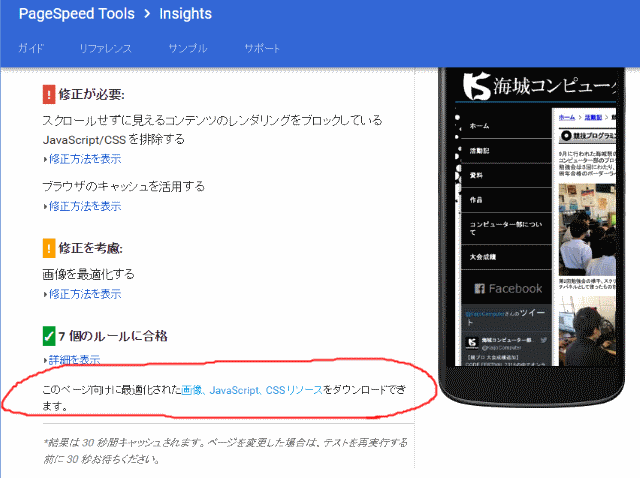Click ホーム breadcrumb link in phone preview
Image resolution: width=640 pixels, height=478 pixels.
click(x=567, y=118)
